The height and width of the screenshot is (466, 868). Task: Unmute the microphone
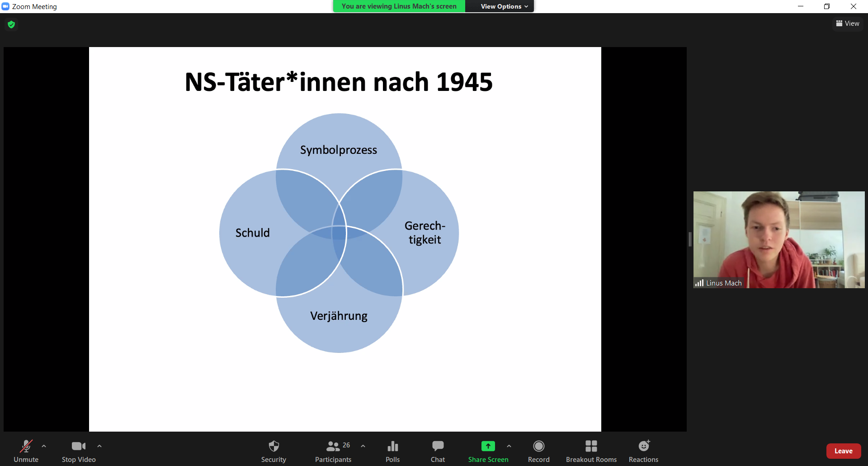pyautogui.click(x=26, y=451)
